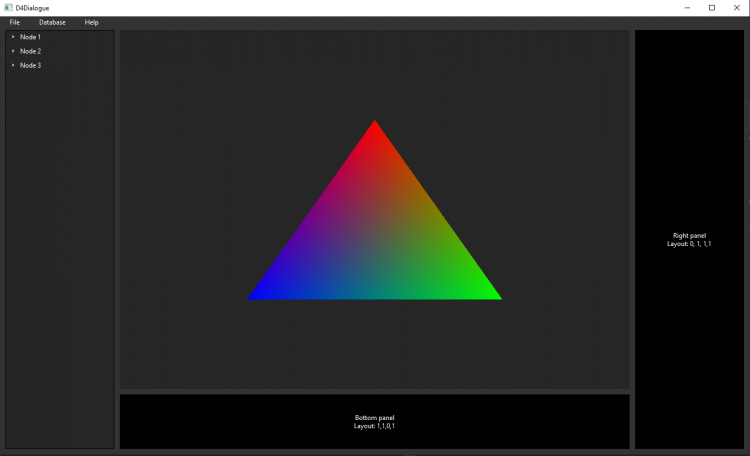The width and height of the screenshot is (750, 456).
Task: Select Node 3 label in the tree
Action: 30,66
